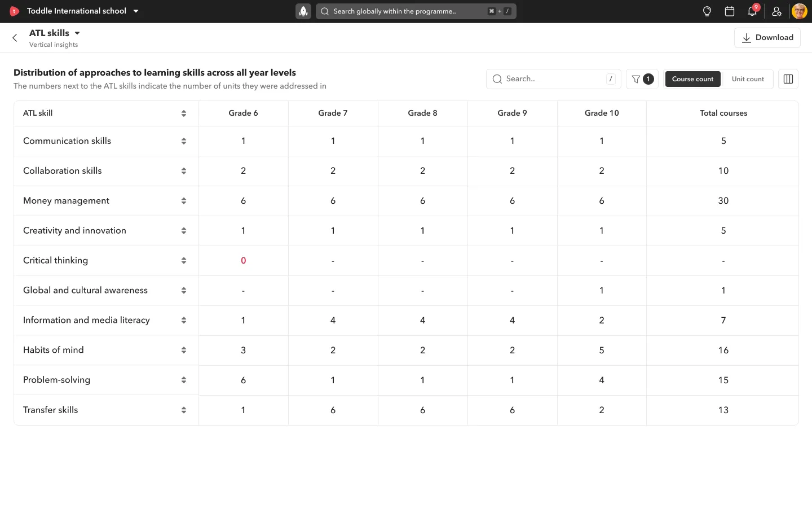
Task: Open the calendar icon in top bar
Action: tap(729, 11)
